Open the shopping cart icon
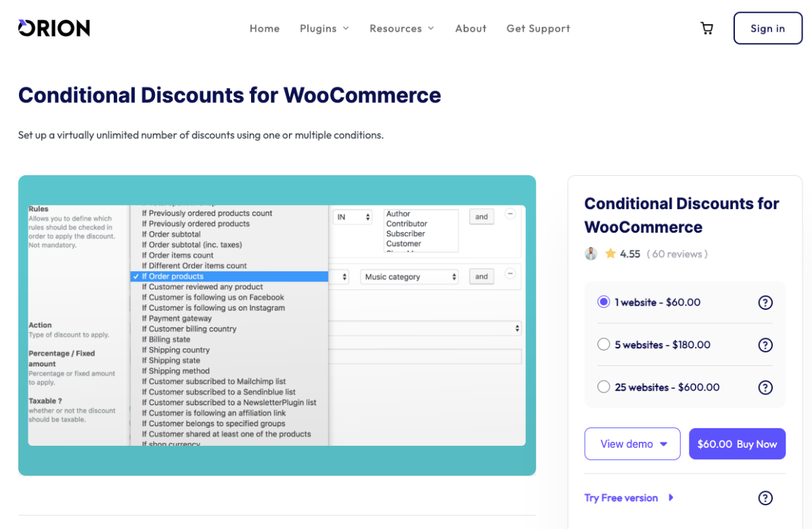The height and width of the screenshot is (529, 812). click(706, 28)
